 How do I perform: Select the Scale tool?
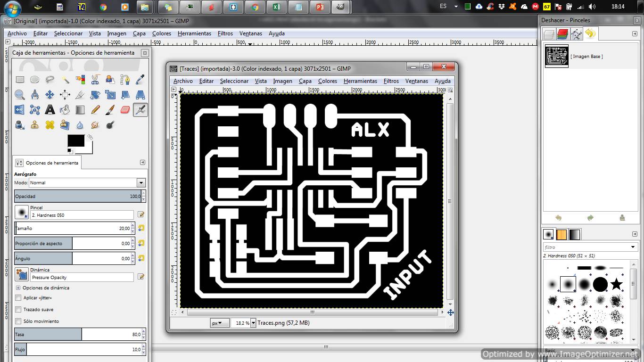pyautogui.click(x=110, y=95)
